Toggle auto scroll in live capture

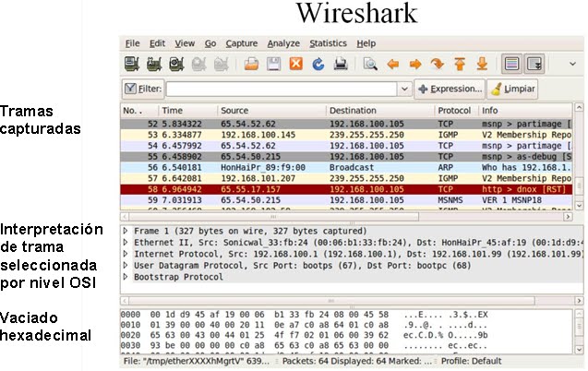(x=534, y=64)
